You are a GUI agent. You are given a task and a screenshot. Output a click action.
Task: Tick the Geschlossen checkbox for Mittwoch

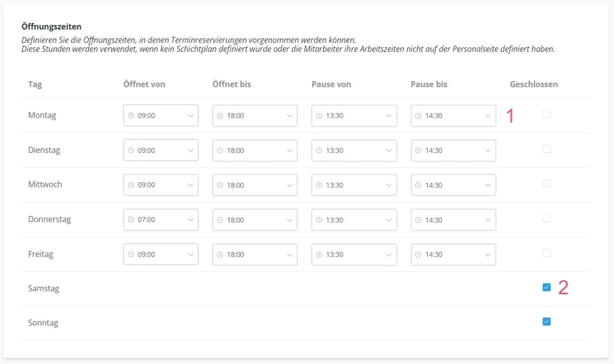547,183
